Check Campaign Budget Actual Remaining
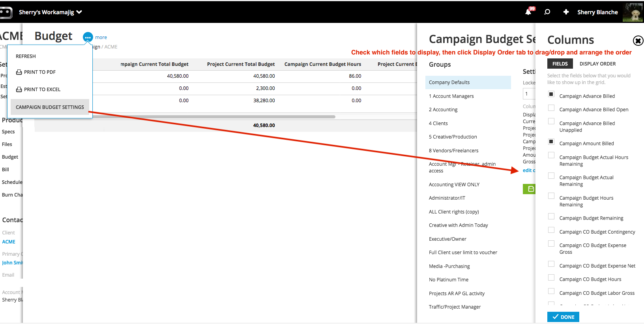 [x=551, y=176]
